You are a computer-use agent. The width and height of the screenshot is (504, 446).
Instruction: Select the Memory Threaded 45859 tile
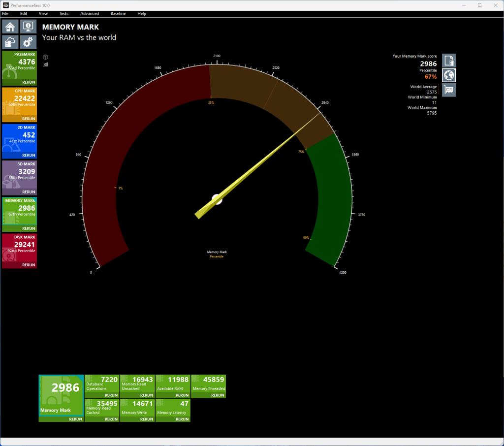[208, 383]
